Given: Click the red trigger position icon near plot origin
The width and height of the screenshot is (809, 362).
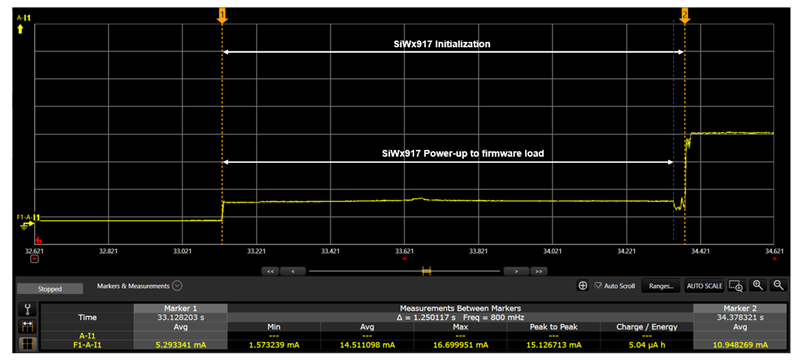Looking at the screenshot, I should coord(38,240).
